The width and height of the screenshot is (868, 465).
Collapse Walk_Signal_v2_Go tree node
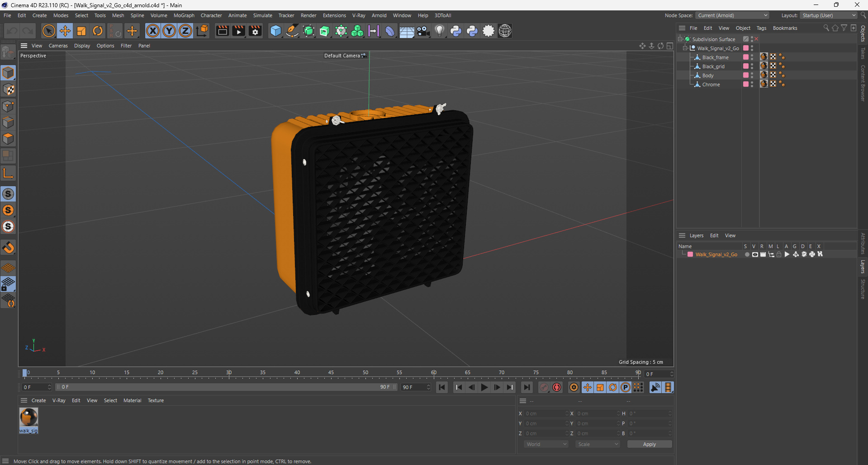tap(685, 48)
